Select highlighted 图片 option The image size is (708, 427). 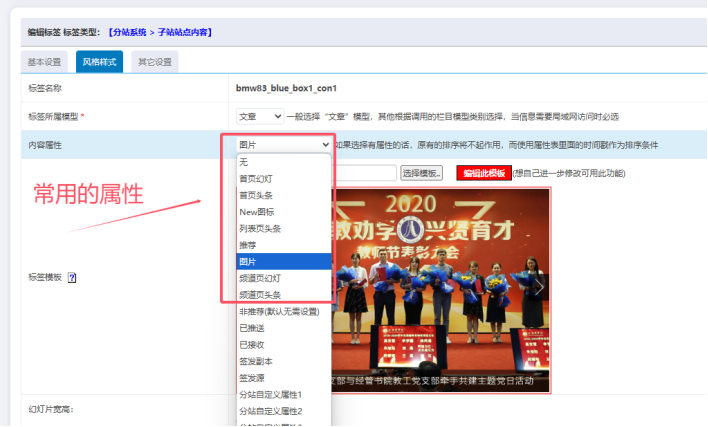pyautogui.click(x=247, y=261)
